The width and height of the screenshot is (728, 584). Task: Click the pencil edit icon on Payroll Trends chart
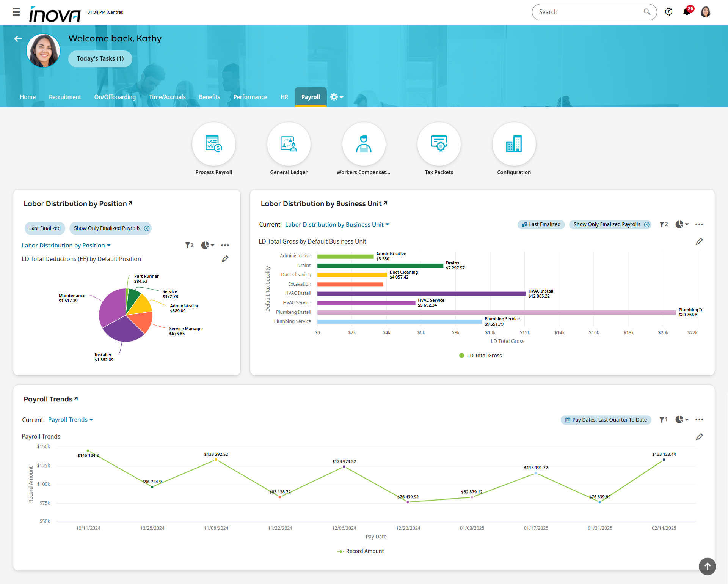(699, 437)
